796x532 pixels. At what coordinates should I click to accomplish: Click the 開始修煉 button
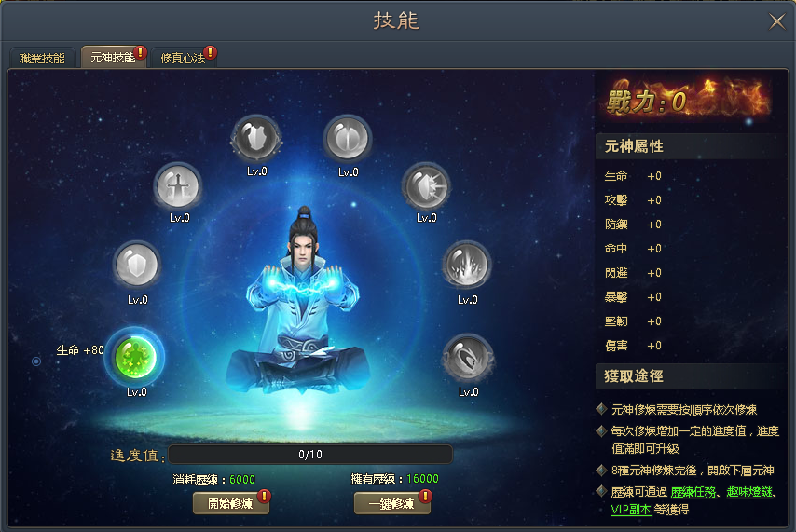(230, 503)
